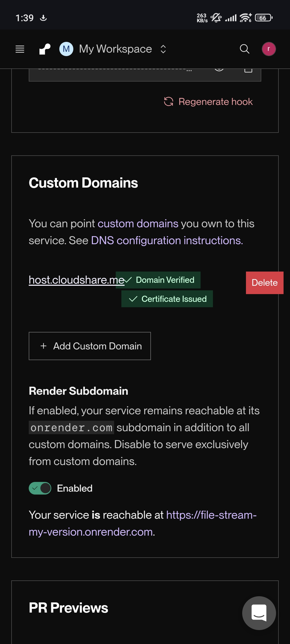Expand the My Workspace switcher arrows
Image resolution: width=290 pixels, height=644 pixels.
163,49
